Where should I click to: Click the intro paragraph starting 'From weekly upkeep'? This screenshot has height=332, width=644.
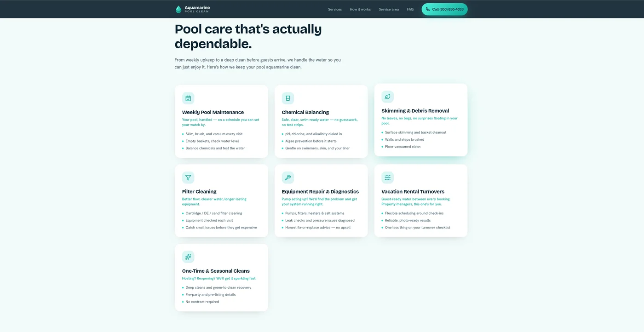pyautogui.click(x=258, y=63)
